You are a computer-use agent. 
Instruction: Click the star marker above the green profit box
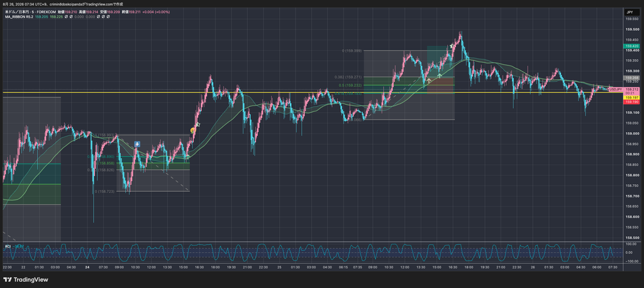(x=452, y=46)
